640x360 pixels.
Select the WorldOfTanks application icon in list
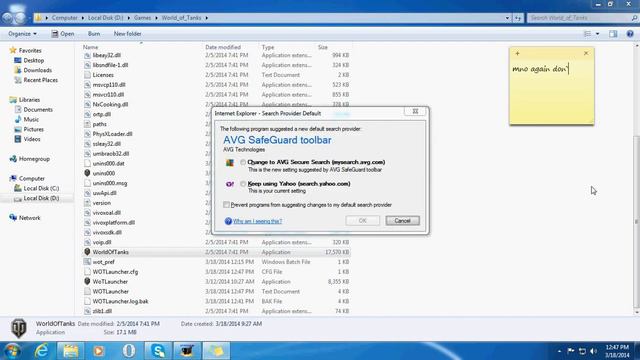pos(87,252)
